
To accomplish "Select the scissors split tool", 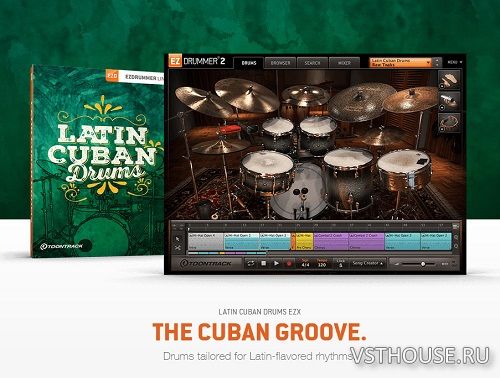I will 177,248.
